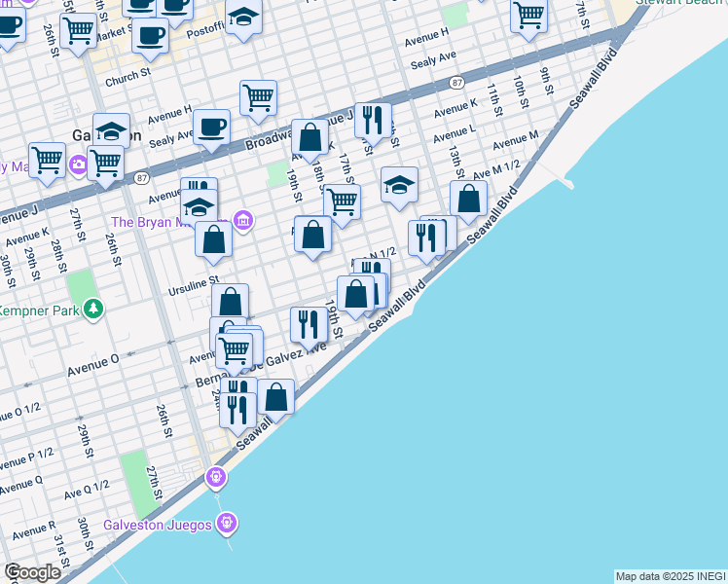728x584 pixels.
Task: Click the Galveston Juegos label
Action: point(158,525)
